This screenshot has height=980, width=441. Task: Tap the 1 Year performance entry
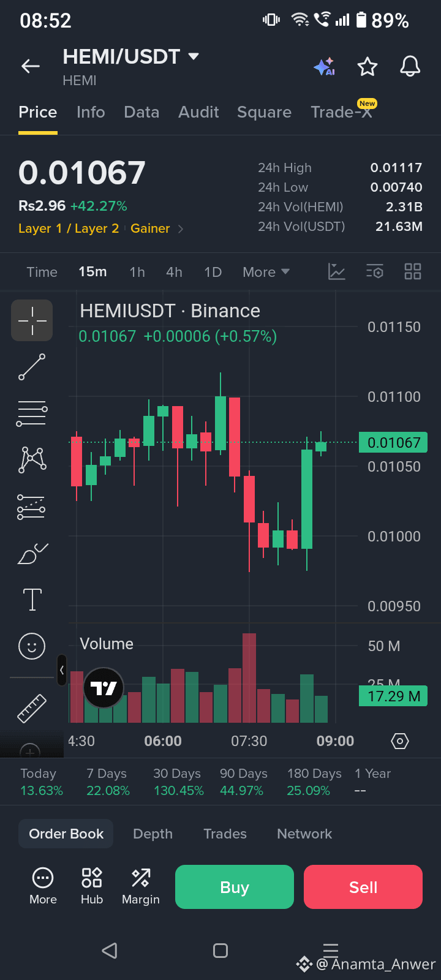pos(372,782)
